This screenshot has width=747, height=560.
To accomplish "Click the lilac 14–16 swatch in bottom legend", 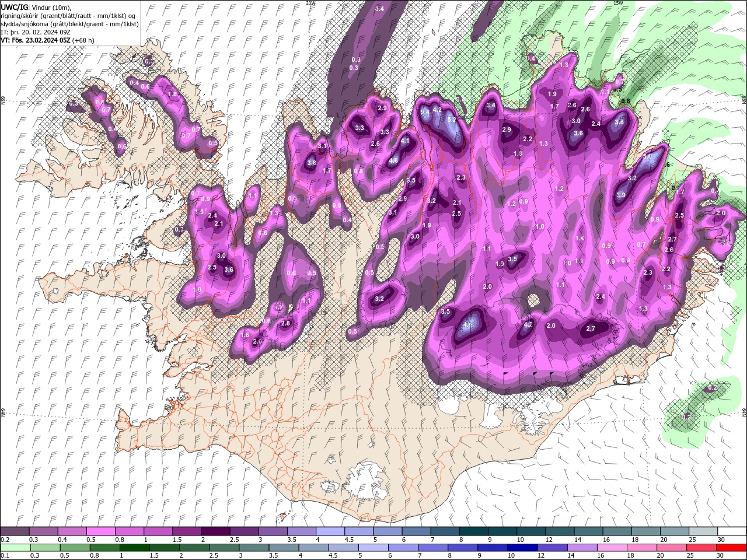I will click(582, 548).
